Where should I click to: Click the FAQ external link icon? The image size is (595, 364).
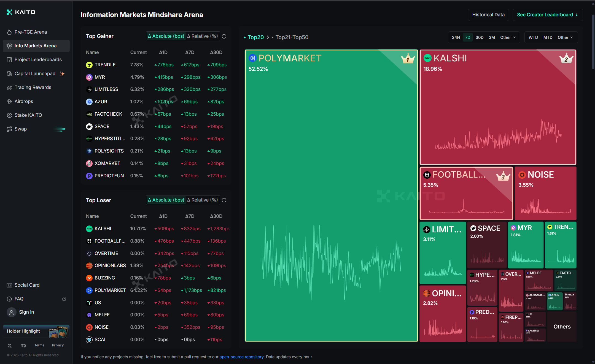pos(64,299)
